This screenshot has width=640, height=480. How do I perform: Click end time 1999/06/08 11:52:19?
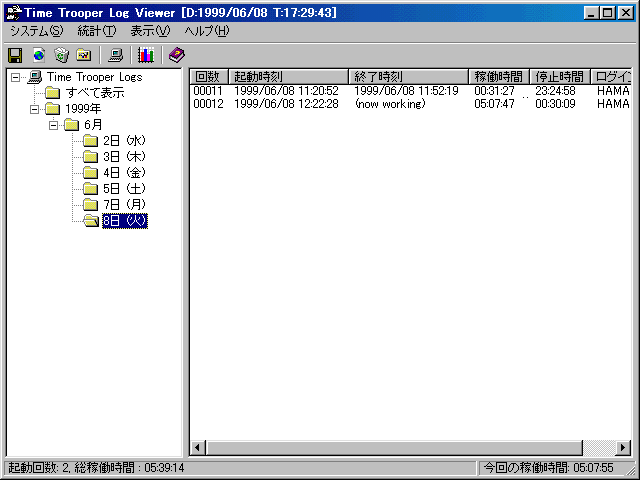click(406, 91)
